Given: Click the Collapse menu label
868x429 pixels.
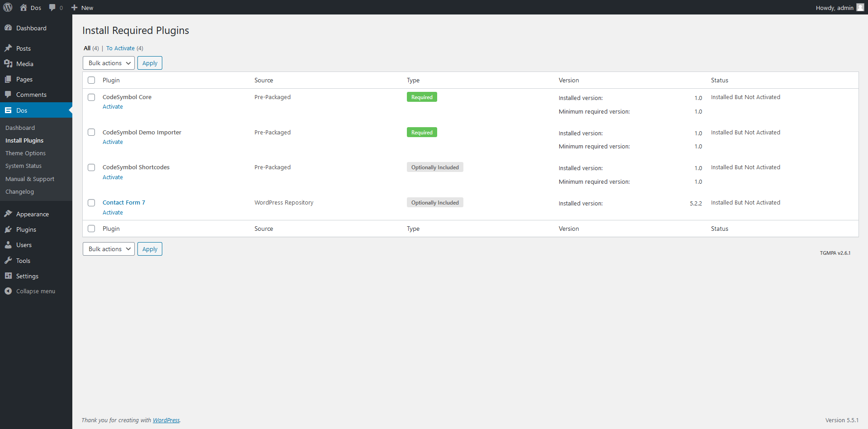Looking at the screenshot, I should (x=36, y=291).
